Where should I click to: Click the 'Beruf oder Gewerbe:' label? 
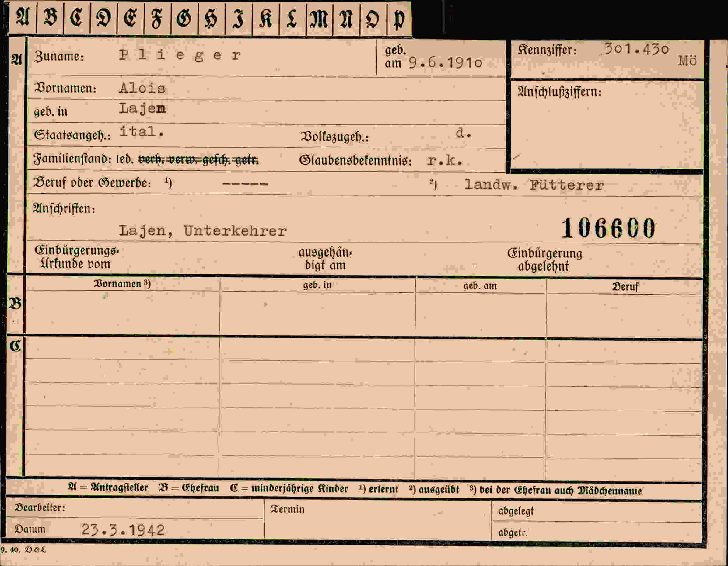click(92, 183)
